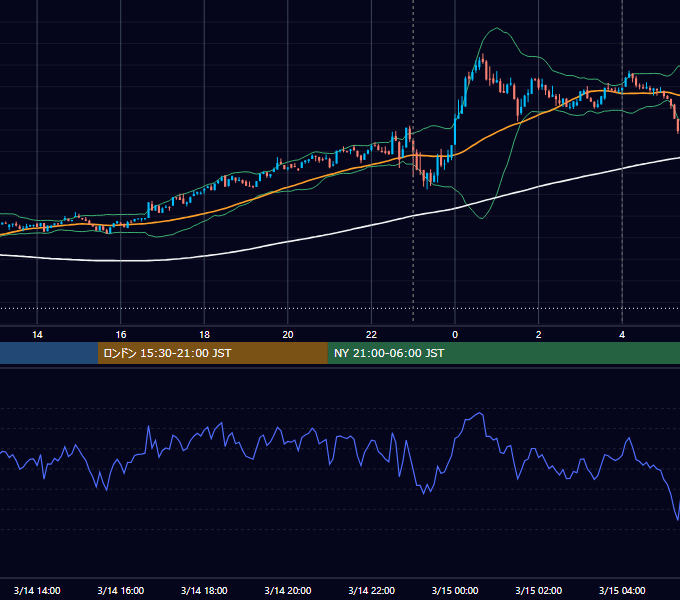This screenshot has height=600, width=680.
Task: Click the '0' hour label on the time axis
Action: coord(455,335)
